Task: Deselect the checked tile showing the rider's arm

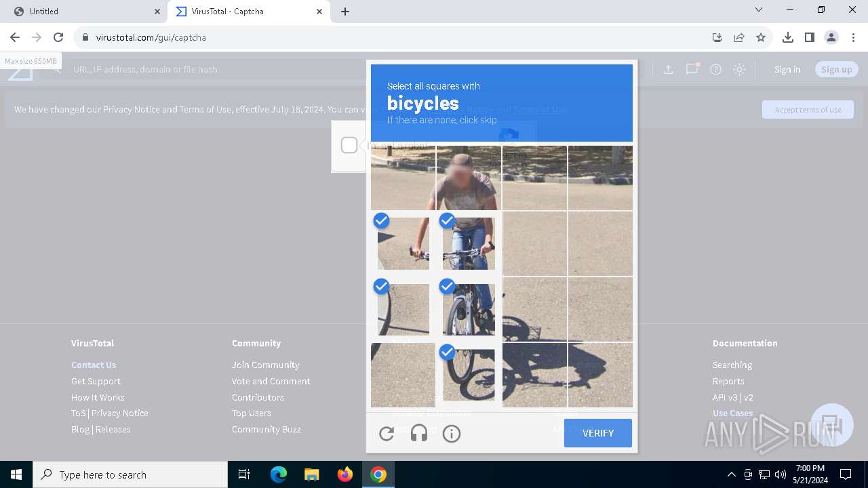Action: coord(403,243)
